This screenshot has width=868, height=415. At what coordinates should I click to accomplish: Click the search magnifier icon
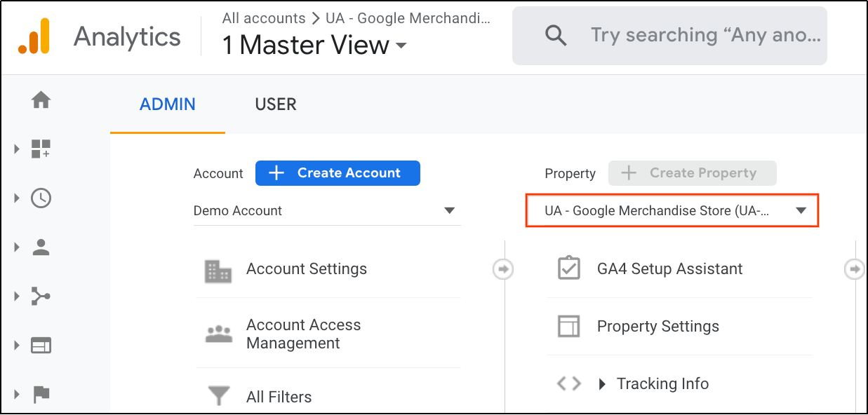(556, 35)
